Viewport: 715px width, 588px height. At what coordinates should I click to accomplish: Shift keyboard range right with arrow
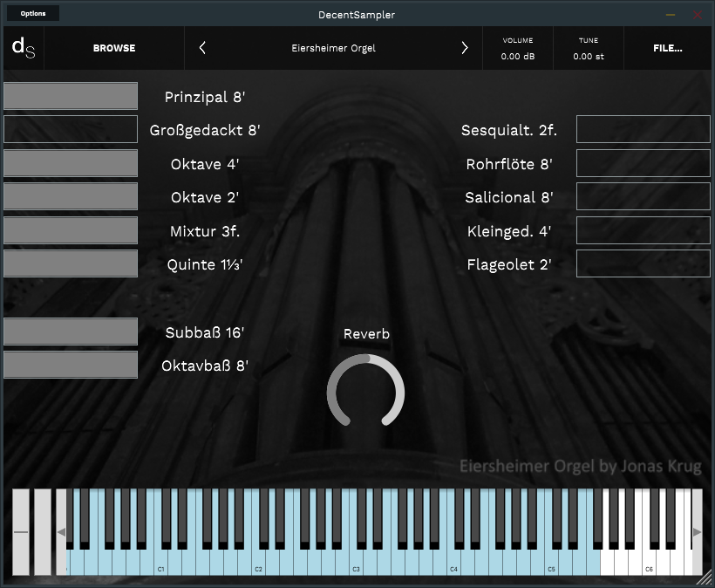click(x=697, y=532)
